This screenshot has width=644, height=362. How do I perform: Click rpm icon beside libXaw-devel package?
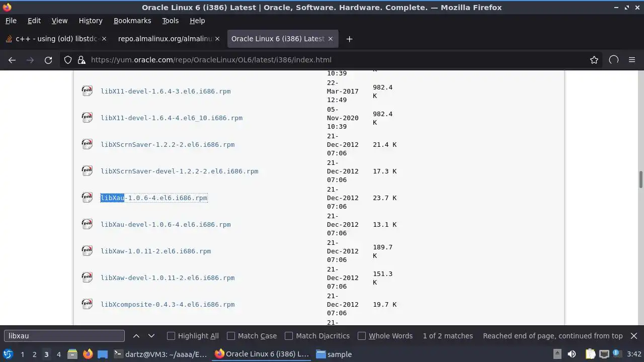87,277
